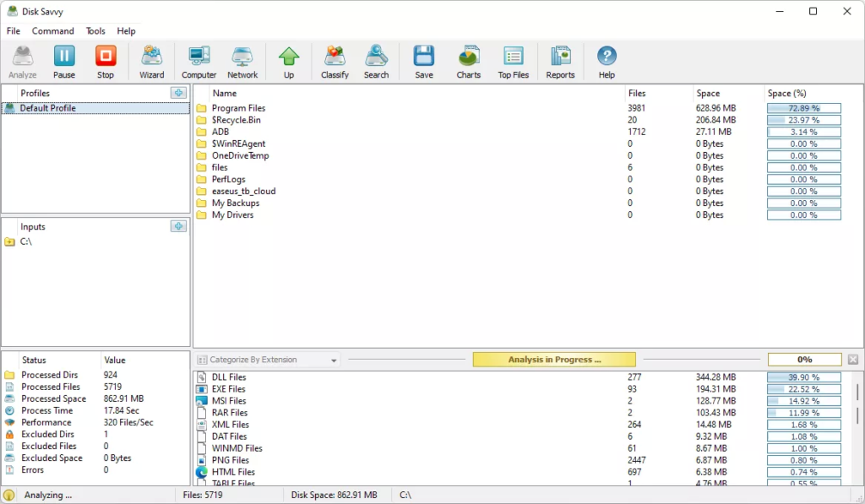Add a new profile with plus button
Viewport: 865px width, 504px height.
(x=178, y=93)
